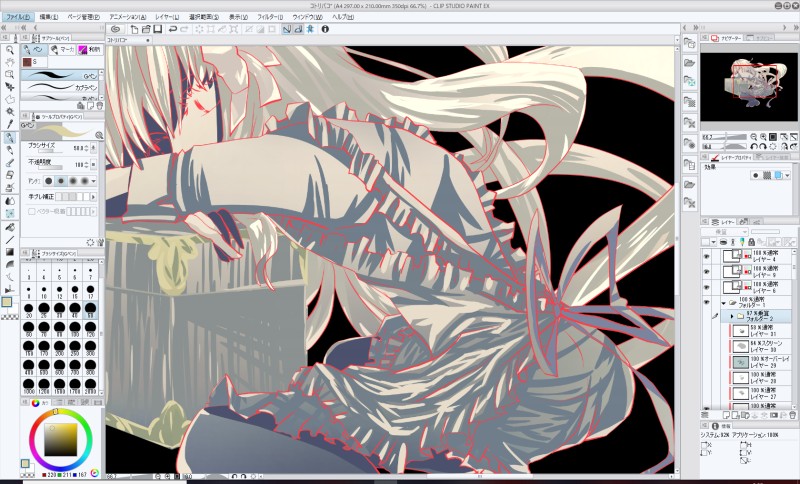Open a file with toolbar icon

146,29
